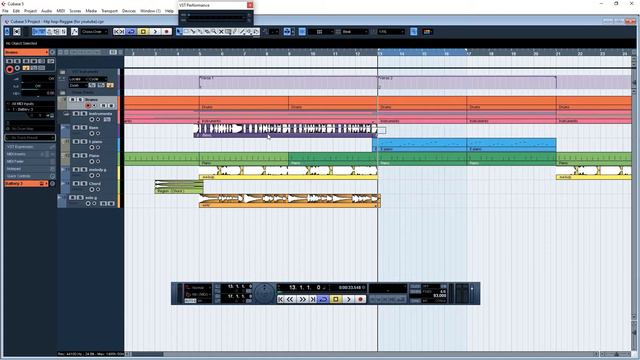The image size is (640, 360).
Task: Open the VST Expression inspector section
Action: pyautogui.click(x=30, y=147)
